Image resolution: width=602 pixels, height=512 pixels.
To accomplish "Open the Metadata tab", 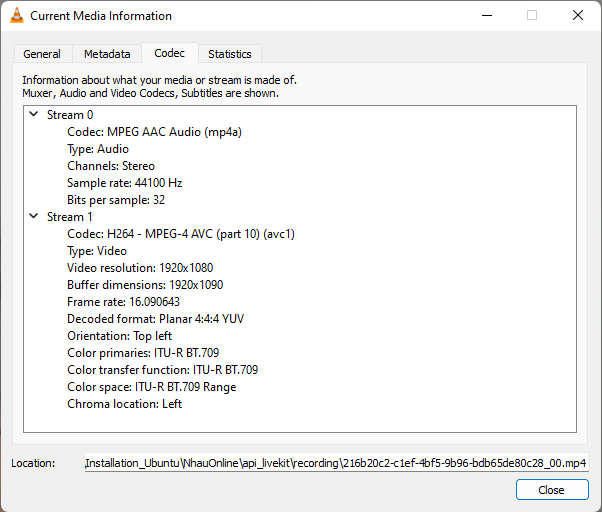I will pos(107,54).
